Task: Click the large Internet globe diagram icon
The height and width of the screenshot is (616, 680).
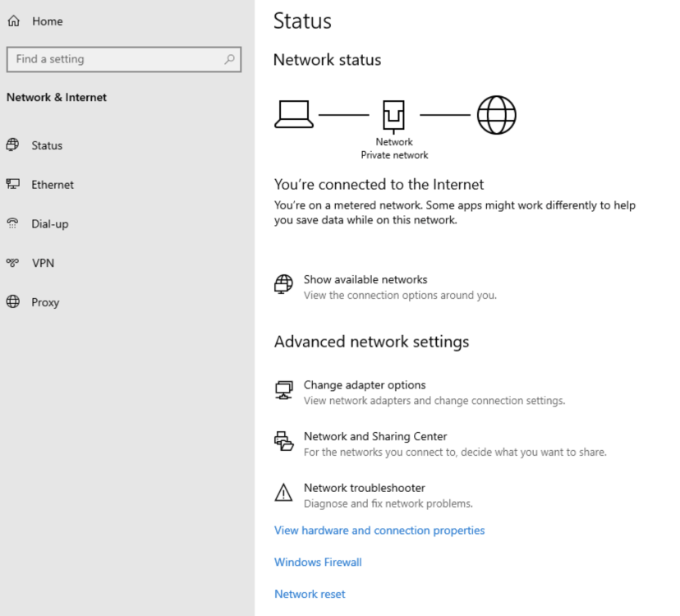Action: tap(496, 115)
